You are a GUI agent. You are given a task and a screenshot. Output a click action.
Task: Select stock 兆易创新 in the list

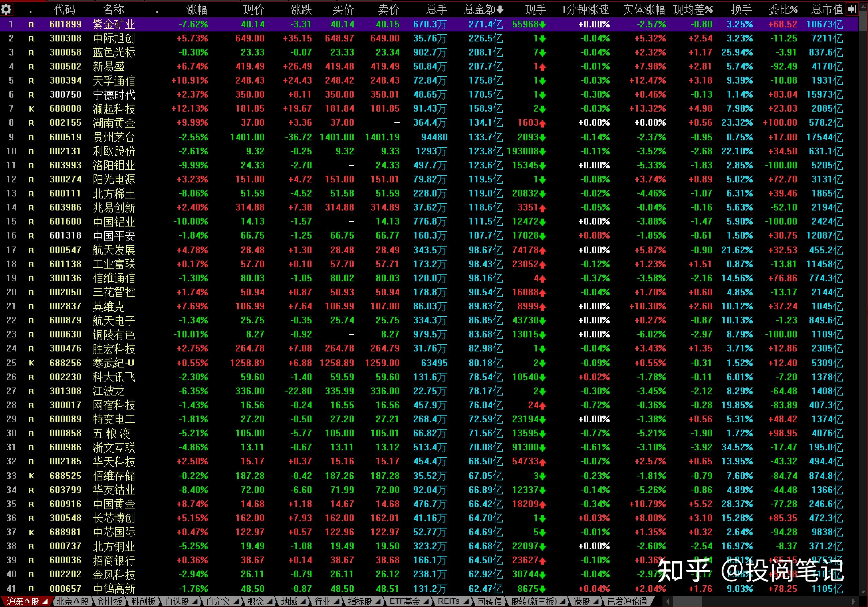pos(114,207)
